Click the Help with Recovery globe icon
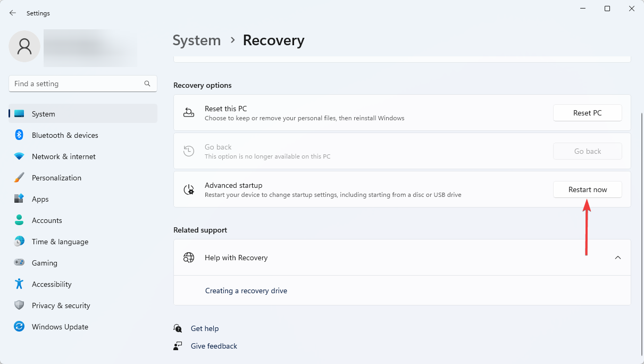644x364 pixels. (189, 258)
